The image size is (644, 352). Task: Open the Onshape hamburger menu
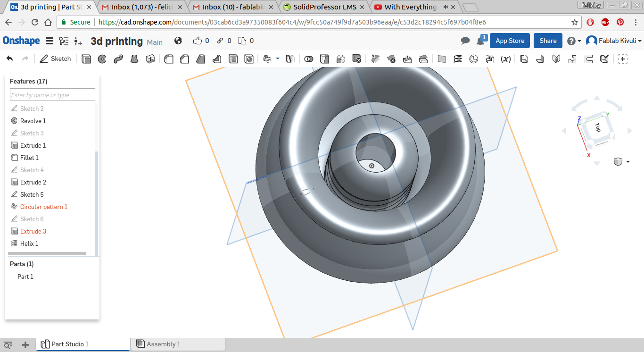[50, 41]
